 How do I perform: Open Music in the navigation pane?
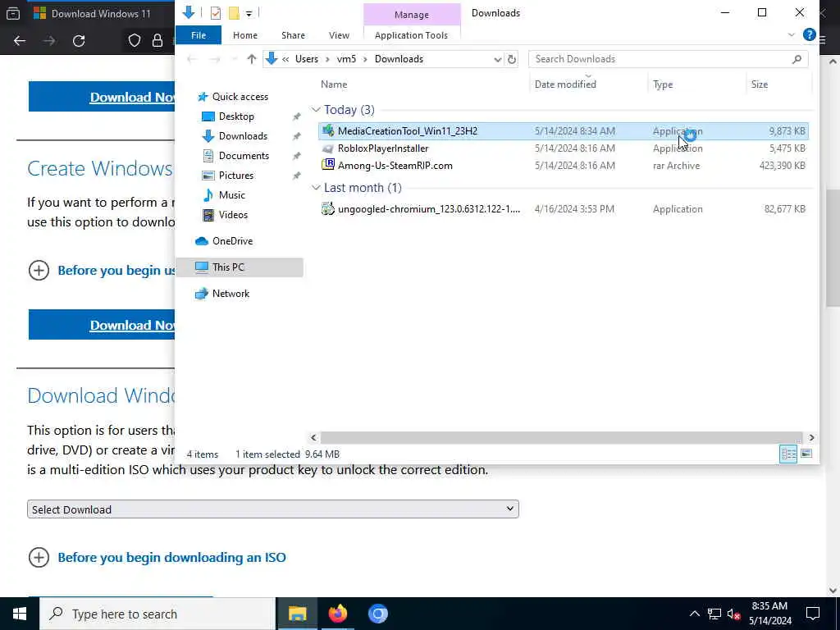[231, 195]
